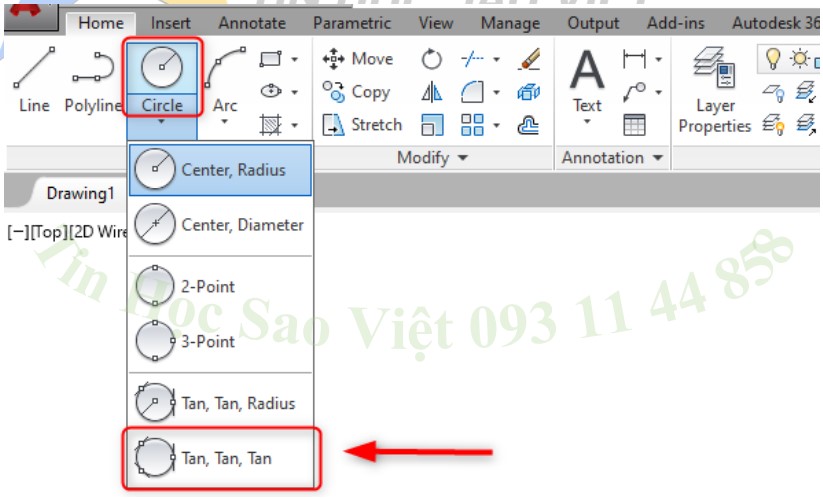
Task: Switch to the Drawing1 file tab
Action: pos(80,194)
